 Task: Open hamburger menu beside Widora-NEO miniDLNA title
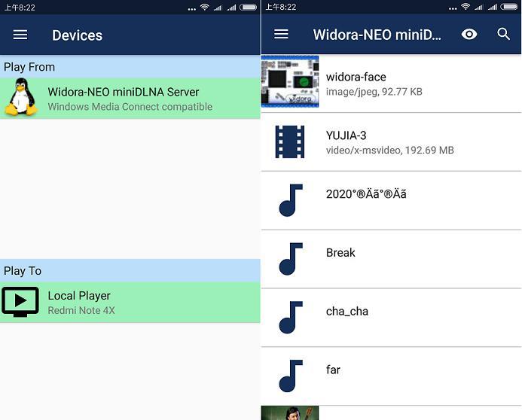281,35
